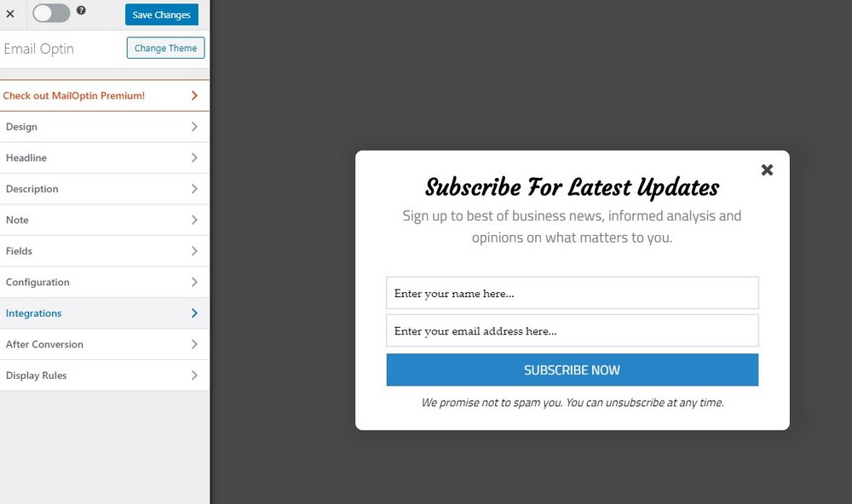Toggle the optin activation switch
The image size is (852, 504).
coord(51,14)
